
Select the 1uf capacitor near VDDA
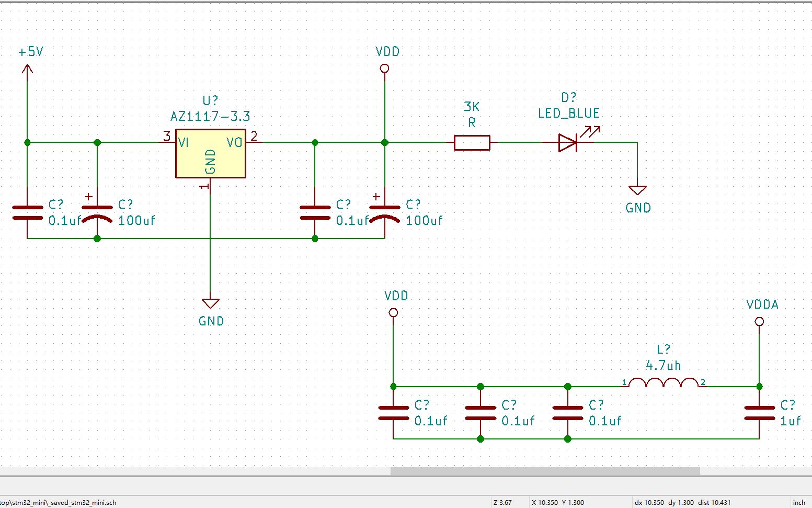(759, 413)
